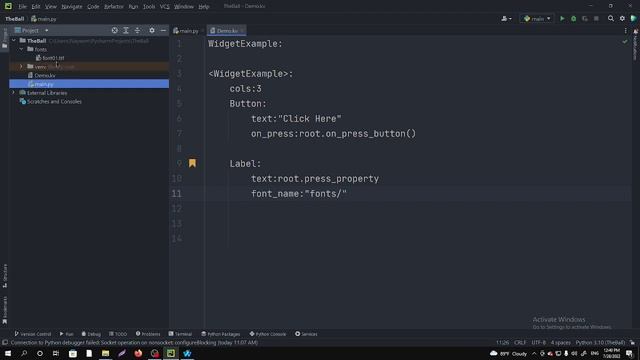Image resolution: width=640 pixels, height=360 pixels.
Task: Open Version Control tool window
Action: click(x=33, y=334)
